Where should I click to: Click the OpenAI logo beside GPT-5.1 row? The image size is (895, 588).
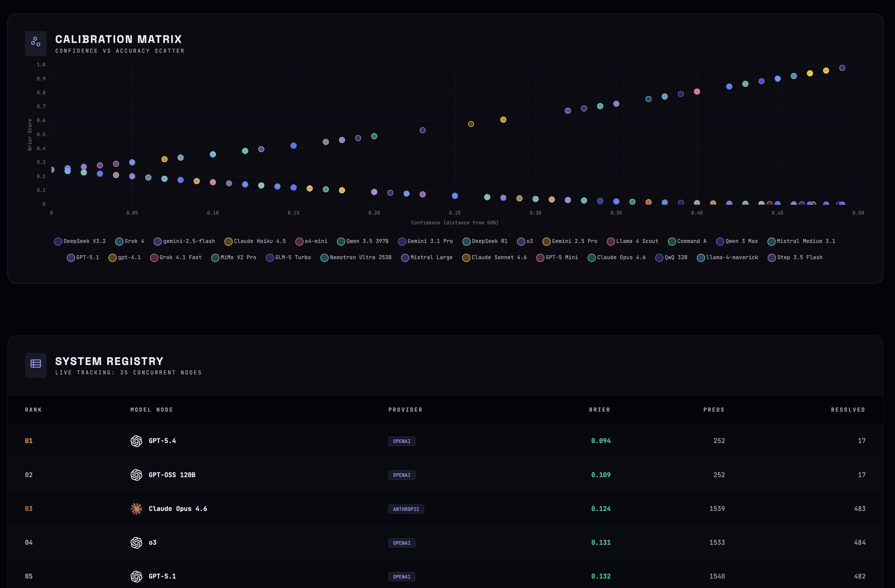pyautogui.click(x=136, y=577)
